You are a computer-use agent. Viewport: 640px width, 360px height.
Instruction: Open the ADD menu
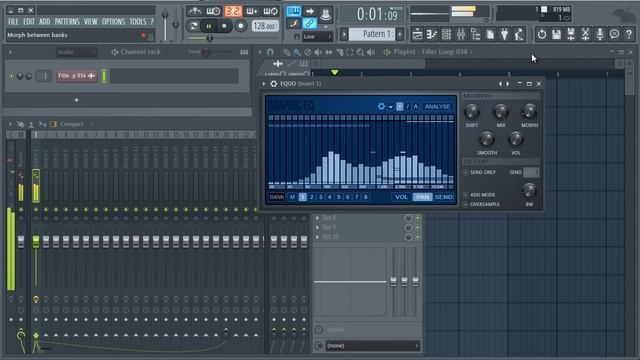click(x=44, y=22)
